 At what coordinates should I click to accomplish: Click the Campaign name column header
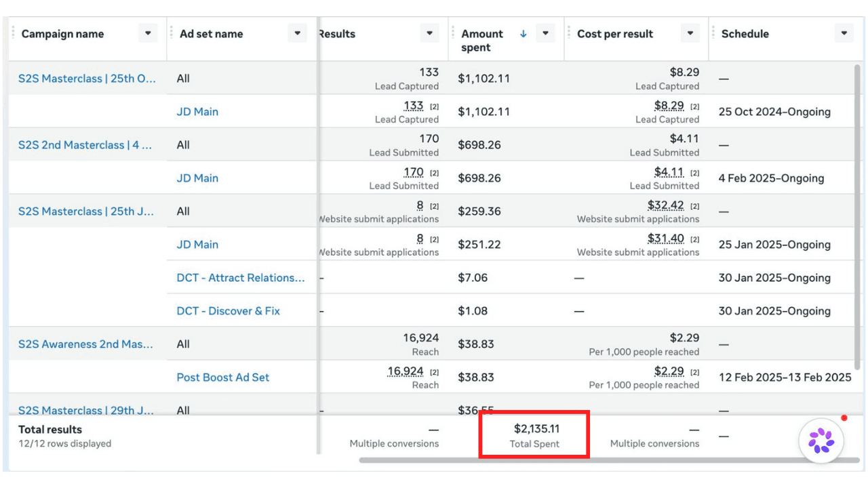click(x=63, y=34)
